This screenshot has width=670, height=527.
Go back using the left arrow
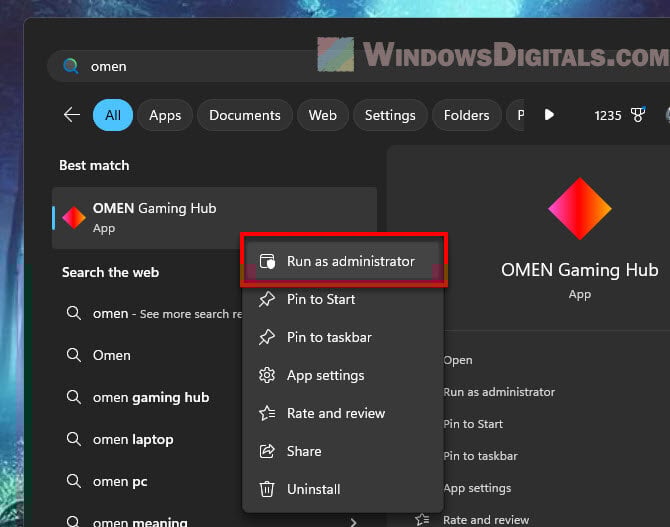point(72,115)
